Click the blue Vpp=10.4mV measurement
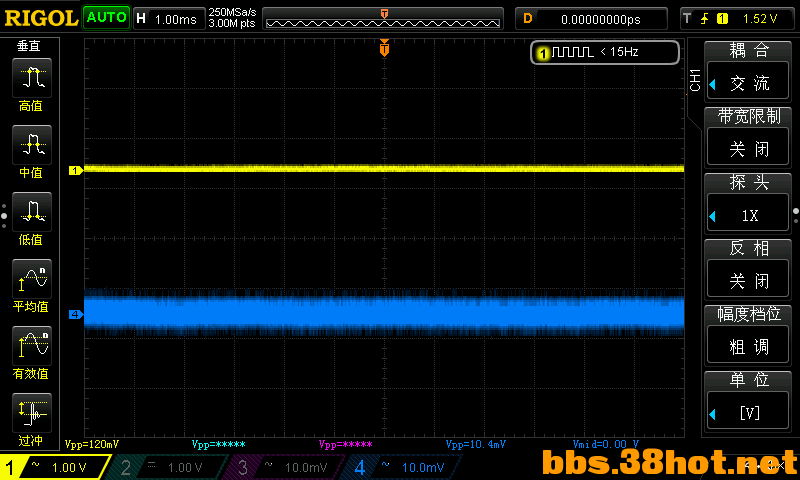 click(476, 444)
